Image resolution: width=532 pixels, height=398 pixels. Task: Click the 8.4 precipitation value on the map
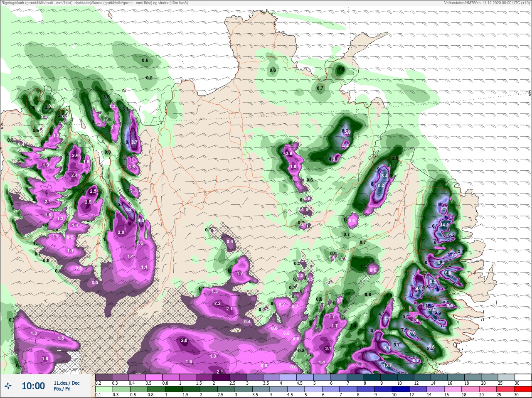coord(384,176)
